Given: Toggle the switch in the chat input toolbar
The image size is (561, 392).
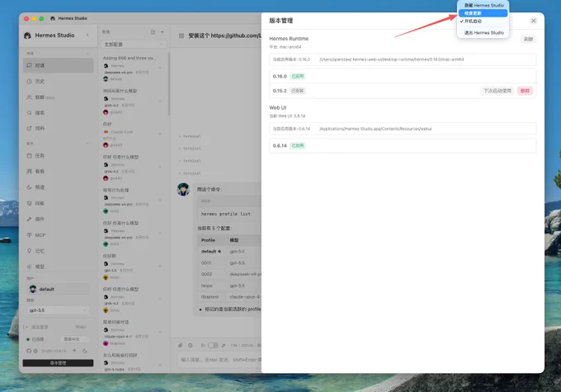Looking at the screenshot, I should (213, 345).
